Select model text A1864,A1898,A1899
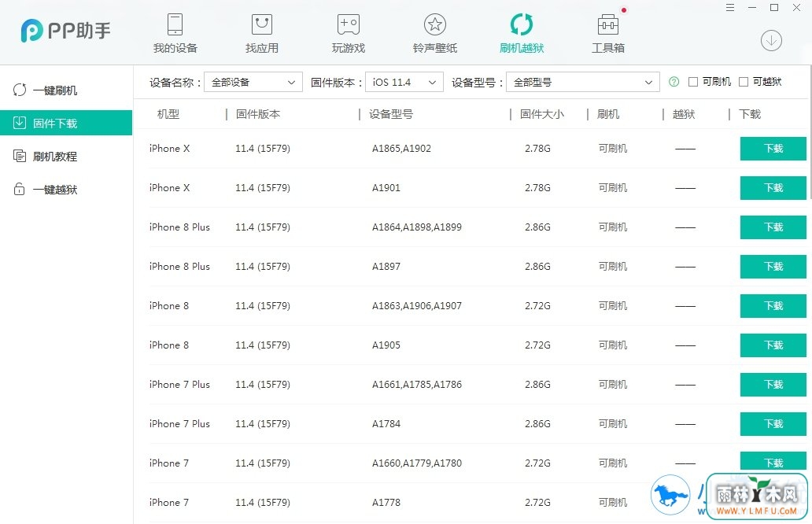Screen dimensions: 812x524 click(x=417, y=227)
